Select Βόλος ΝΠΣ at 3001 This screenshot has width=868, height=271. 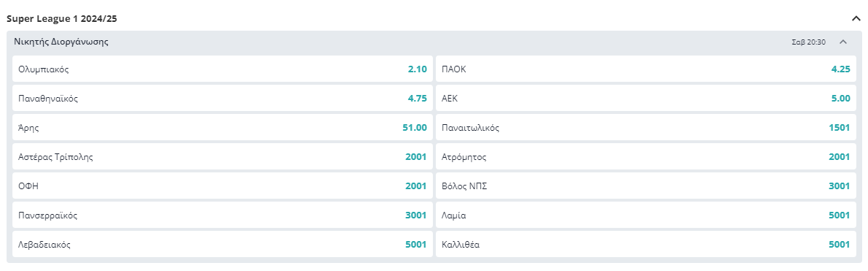pyautogui.click(x=645, y=186)
